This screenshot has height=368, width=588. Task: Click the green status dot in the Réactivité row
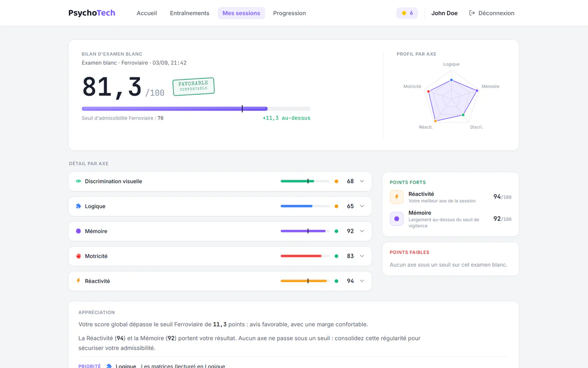336,281
